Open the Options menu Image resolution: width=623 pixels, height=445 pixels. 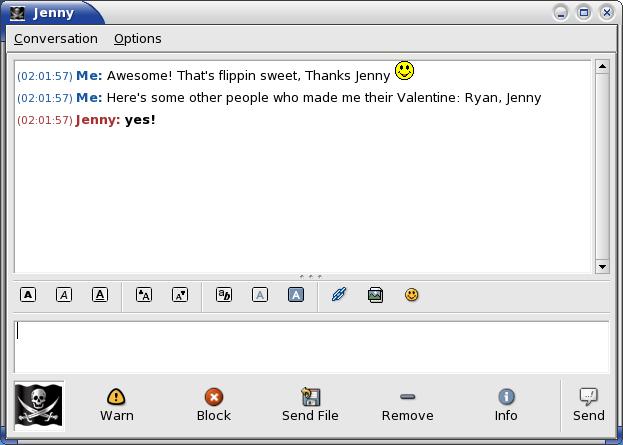pos(137,39)
